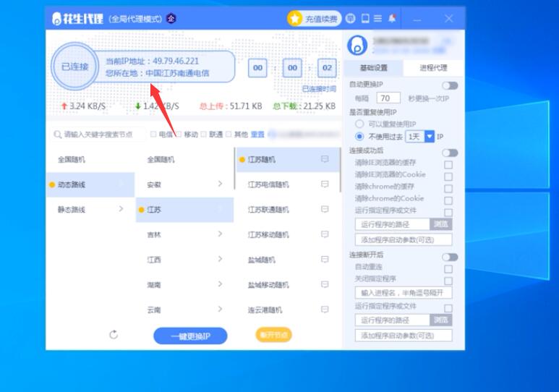
Task: Select the 不使用过去 radio button
Action: [x=359, y=137]
